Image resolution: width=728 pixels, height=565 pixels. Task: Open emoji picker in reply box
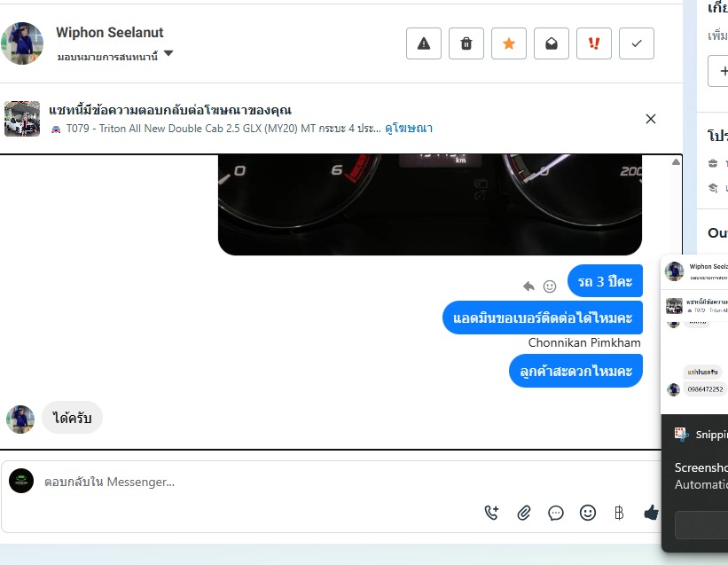(588, 513)
